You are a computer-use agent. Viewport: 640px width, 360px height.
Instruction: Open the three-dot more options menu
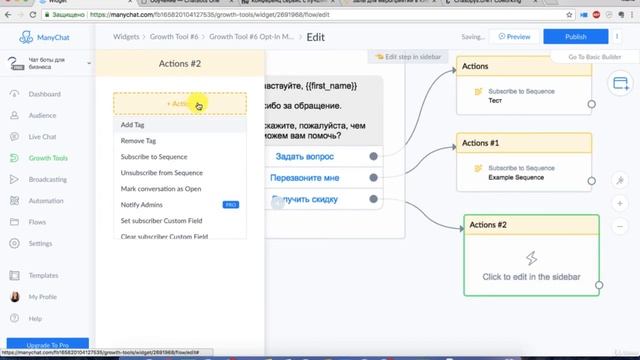click(617, 37)
